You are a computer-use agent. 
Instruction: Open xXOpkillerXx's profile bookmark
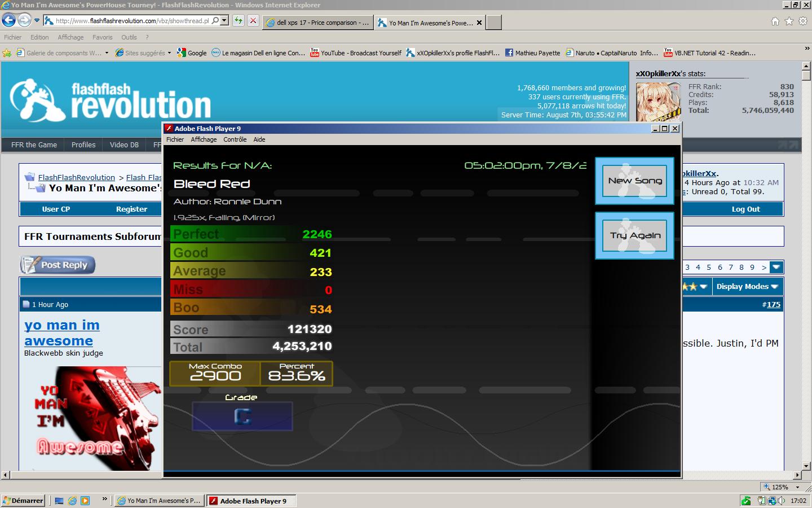tap(453, 53)
